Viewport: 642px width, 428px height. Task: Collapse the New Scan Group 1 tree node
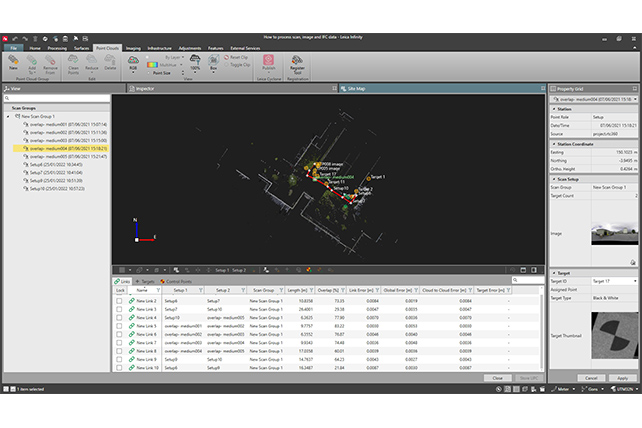[8, 116]
